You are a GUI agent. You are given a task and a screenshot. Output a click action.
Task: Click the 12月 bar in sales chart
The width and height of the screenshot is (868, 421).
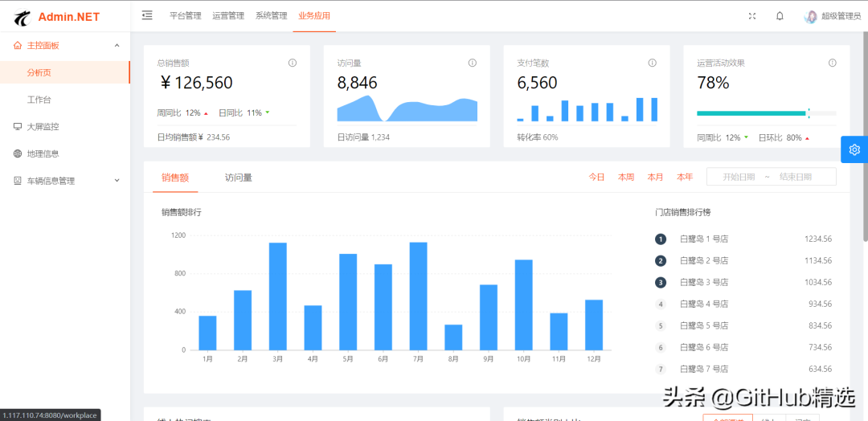pyautogui.click(x=593, y=325)
